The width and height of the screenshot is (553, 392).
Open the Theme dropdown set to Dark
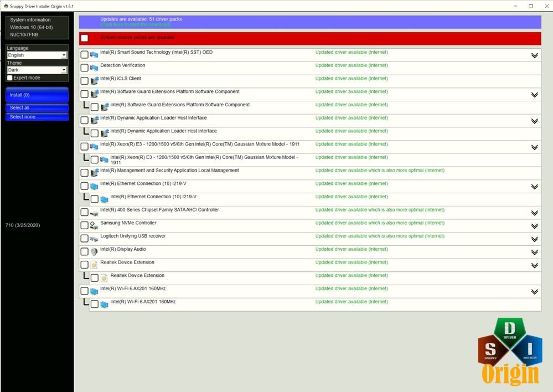(x=37, y=70)
